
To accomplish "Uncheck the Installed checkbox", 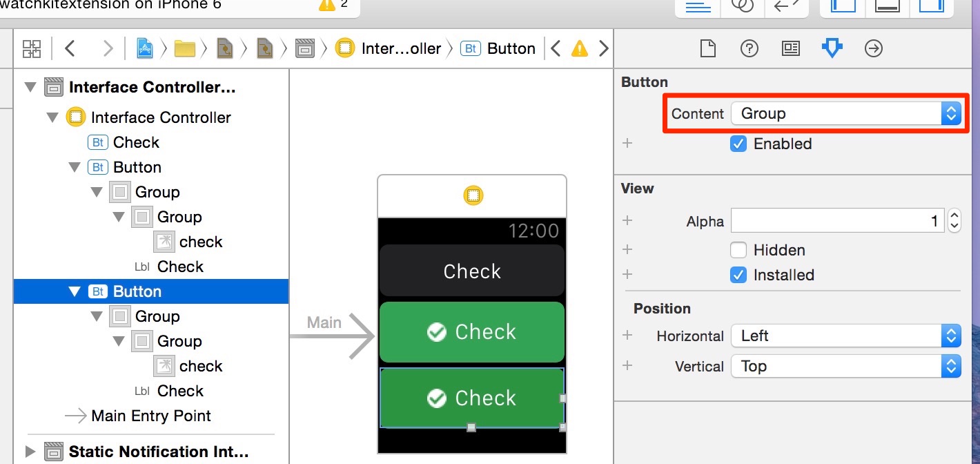I will pos(738,275).
